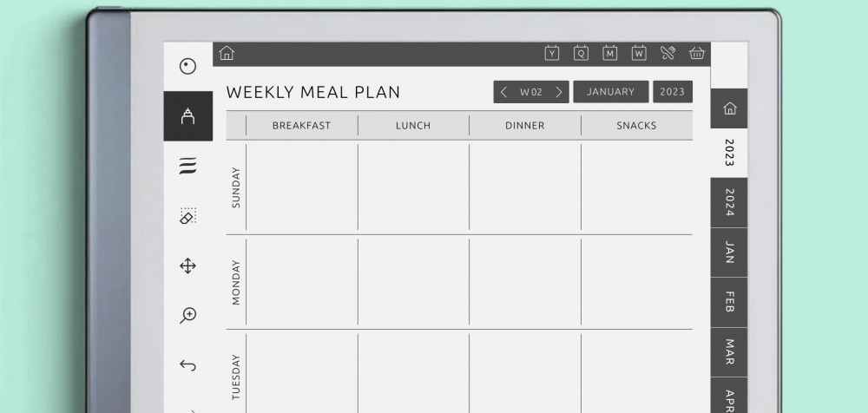Open the shopping list basket icon
The height and width of the screenshot is (413, 868).
(x=696, y=53)
